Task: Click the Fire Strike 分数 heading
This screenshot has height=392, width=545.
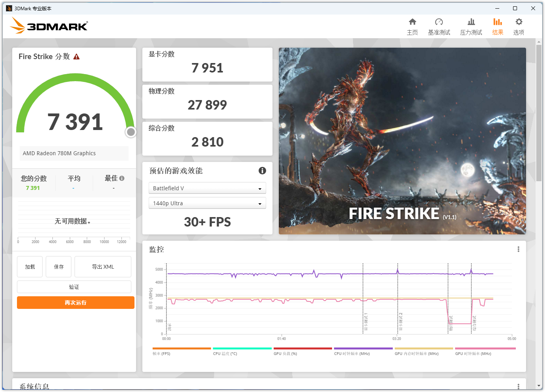Action: [44, 56]
